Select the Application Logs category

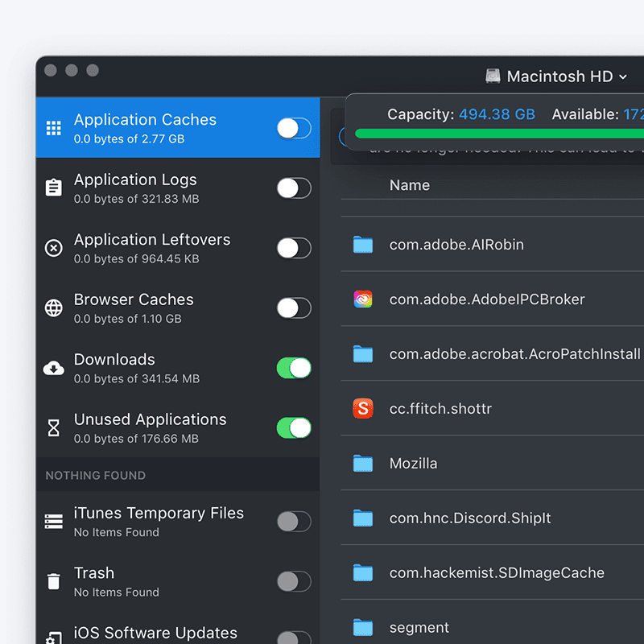click(x=178, y=188)
